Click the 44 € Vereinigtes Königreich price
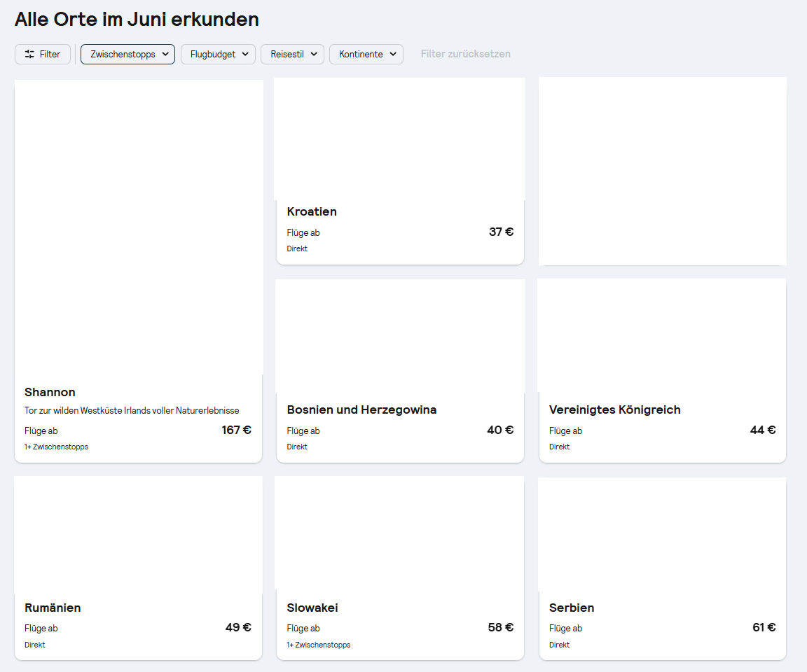The image size is (807, 672). pyautogui.click(x=763, y=430)
